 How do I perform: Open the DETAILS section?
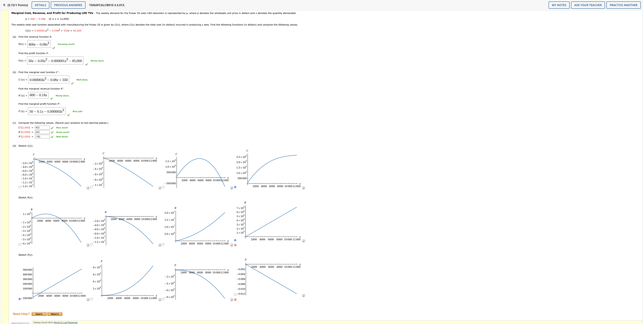40,5
